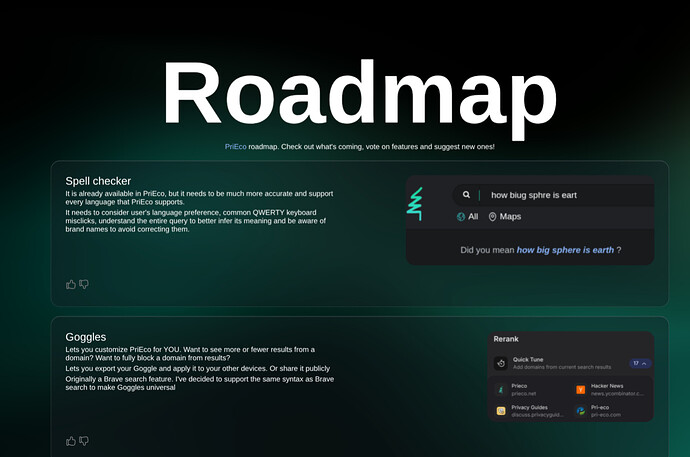This screenshot has width=690, height=457.
Task: Click the Quick Tune icon in Rerank panel
Action: click(501, 363)
